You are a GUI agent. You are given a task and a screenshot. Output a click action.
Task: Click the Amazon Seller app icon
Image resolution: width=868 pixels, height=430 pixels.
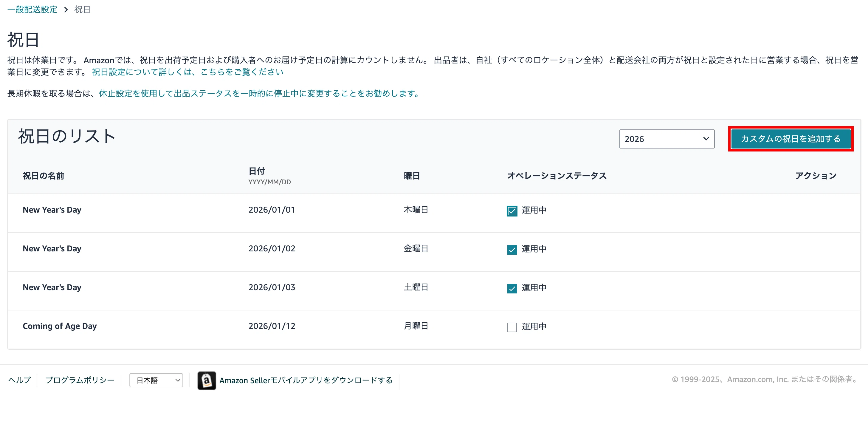[x=207, y=380]
